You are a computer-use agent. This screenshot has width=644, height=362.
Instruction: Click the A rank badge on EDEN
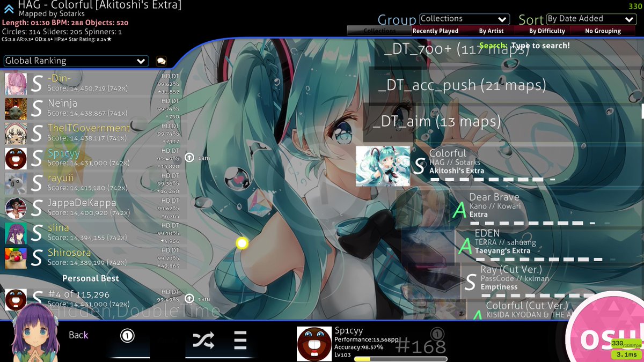click(x=465, y=246)
